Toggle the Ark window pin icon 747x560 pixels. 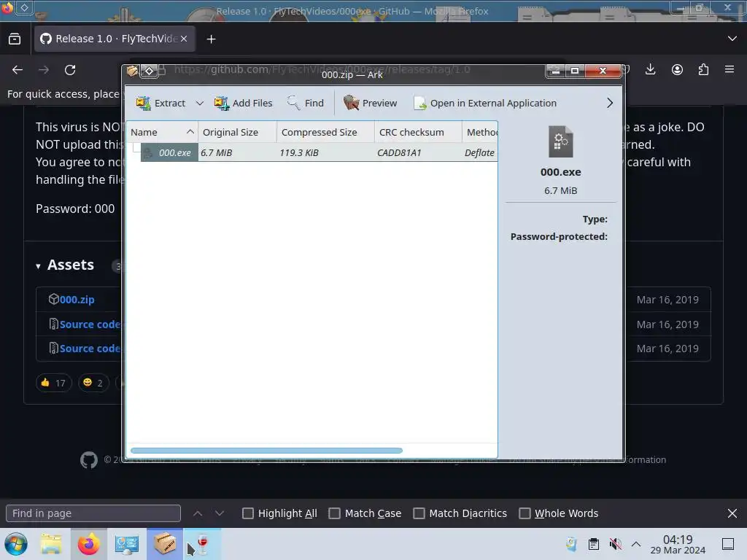[x=149, y=71]
